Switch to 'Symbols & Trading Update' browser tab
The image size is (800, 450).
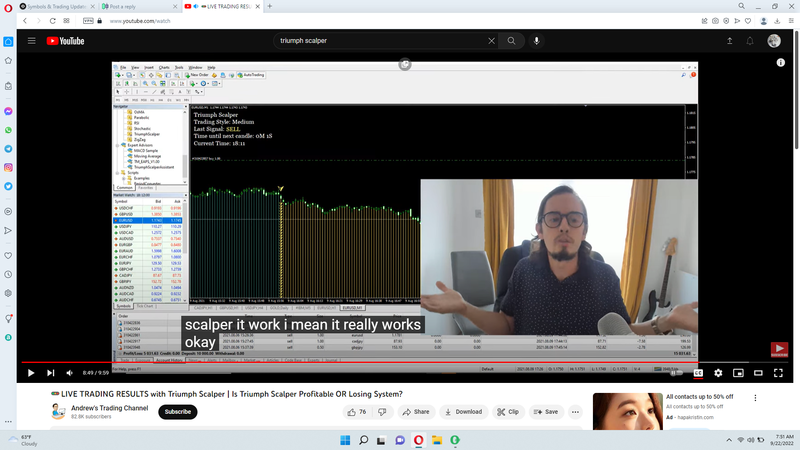pyautogui.click(x=57, y=7)
